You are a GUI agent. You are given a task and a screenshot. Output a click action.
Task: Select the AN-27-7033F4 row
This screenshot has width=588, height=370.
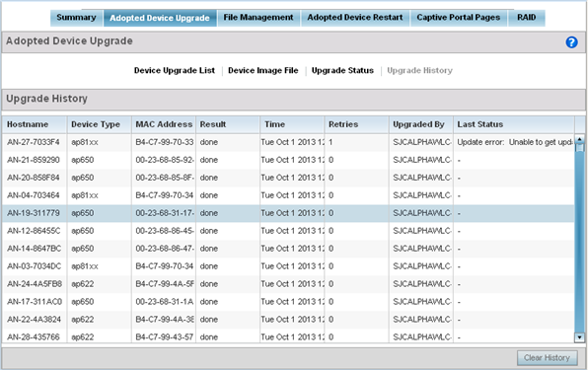[288, 142]
